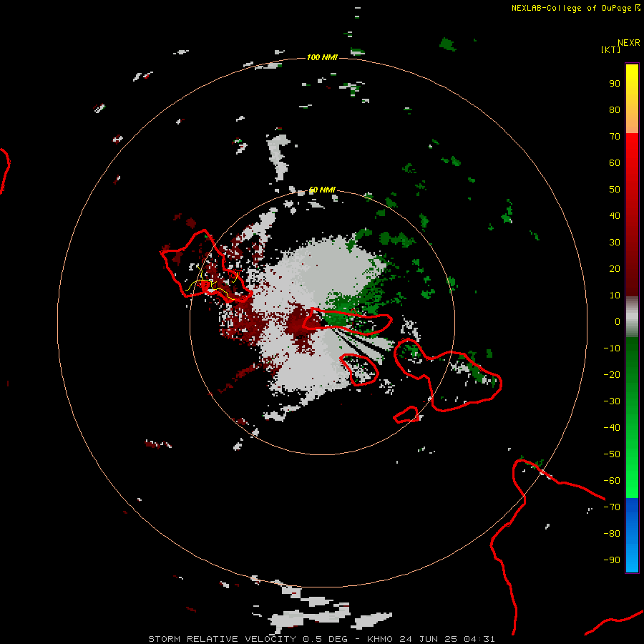644x644 pixels.
Task: Click the 30 value on the velocity scale
Action: point(615,243)
